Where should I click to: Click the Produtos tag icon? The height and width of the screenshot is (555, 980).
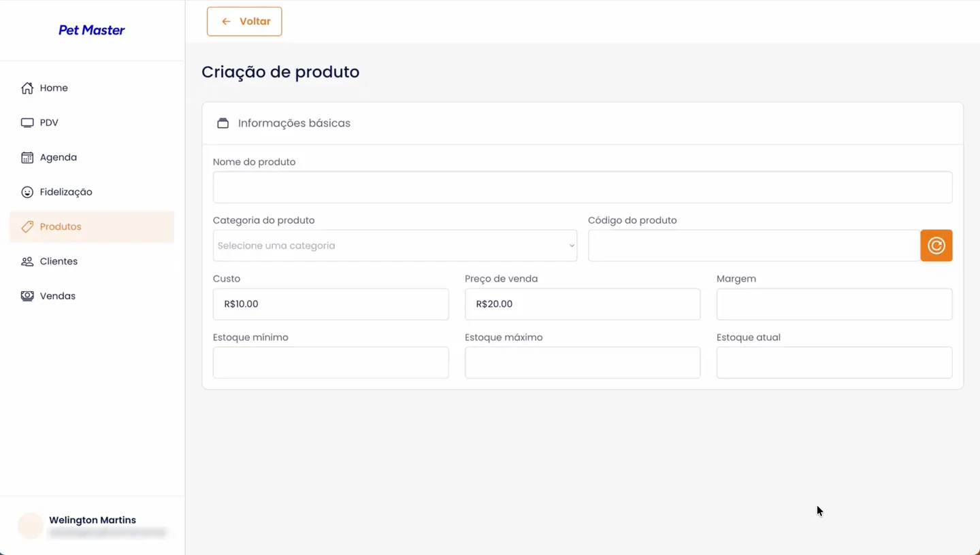[27, 226]
